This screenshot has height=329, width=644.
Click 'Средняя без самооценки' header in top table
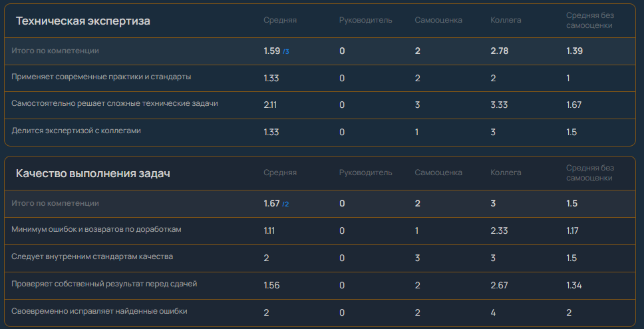(x=589, y=20)
